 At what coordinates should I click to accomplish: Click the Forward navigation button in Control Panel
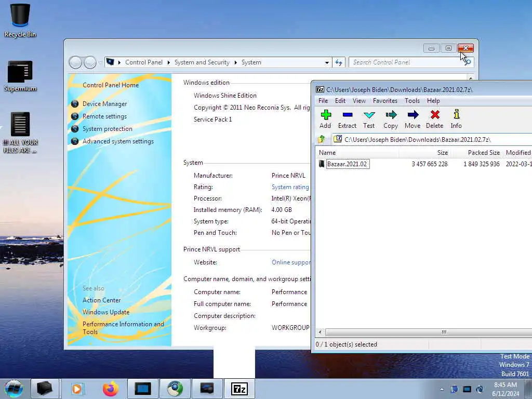pyautogui.click(x=90, y=62)
